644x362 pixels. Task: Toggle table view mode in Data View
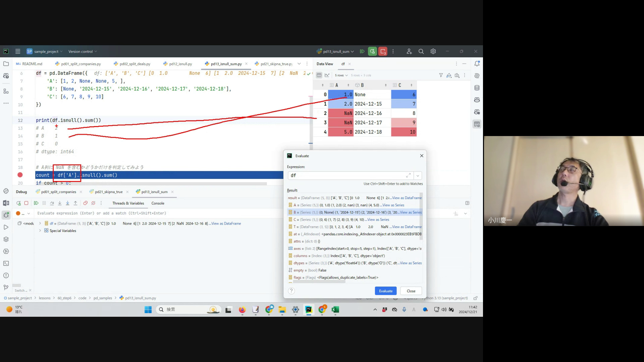click(x=319, y=75)
